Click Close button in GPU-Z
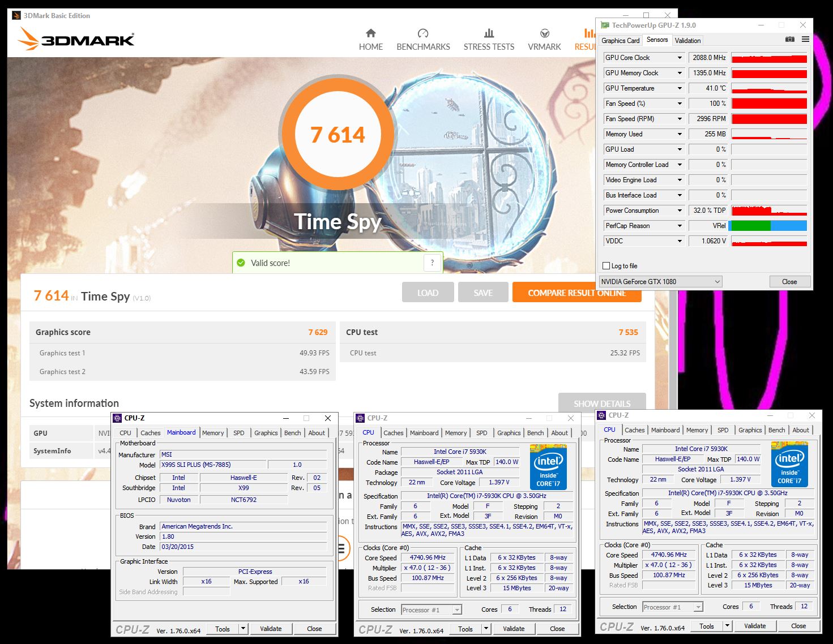This screenshot has height=644, width=833. click(789, 281)
